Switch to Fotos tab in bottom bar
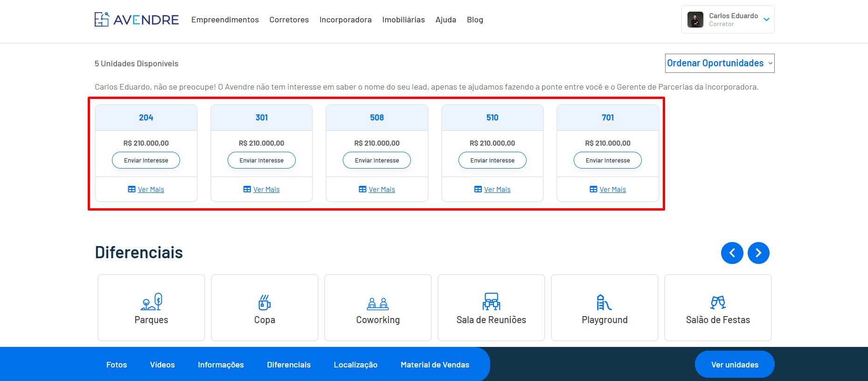The height and width of the screenshot is (381, 868). point(117,365)
